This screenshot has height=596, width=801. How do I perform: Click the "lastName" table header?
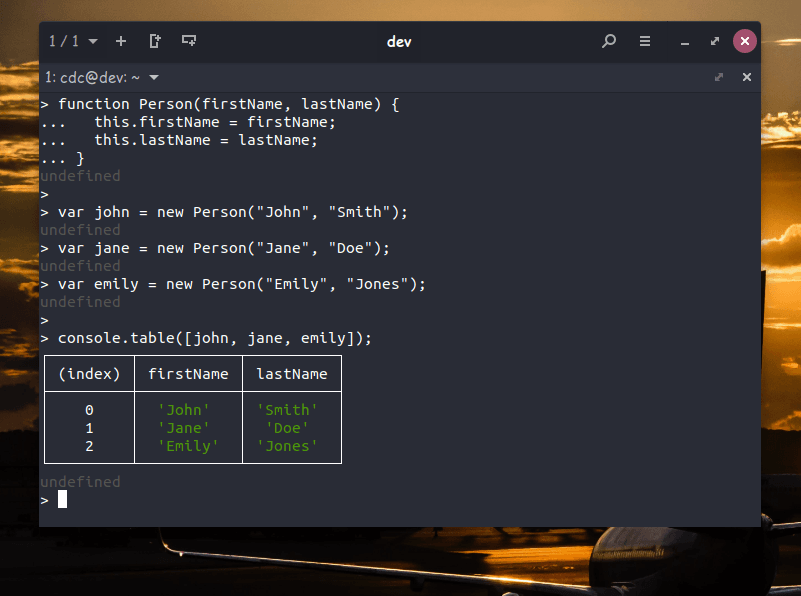[x=292, y=374]
